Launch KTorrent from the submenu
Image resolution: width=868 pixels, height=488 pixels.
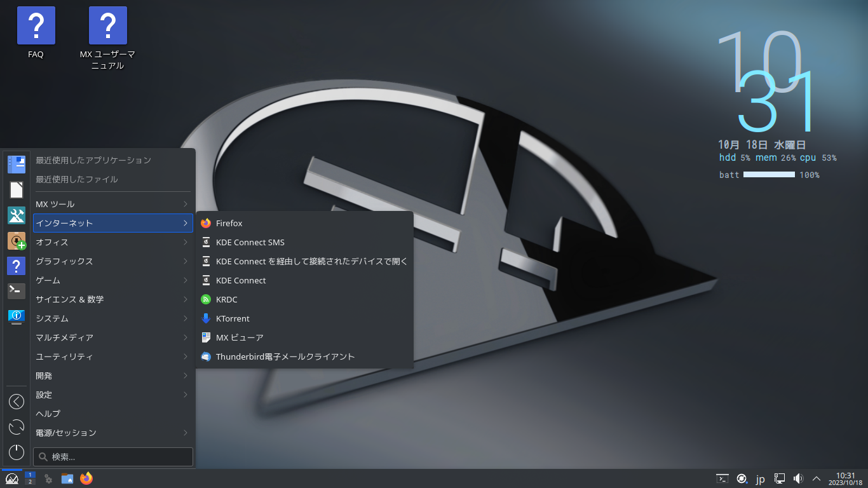pos(304,318)
